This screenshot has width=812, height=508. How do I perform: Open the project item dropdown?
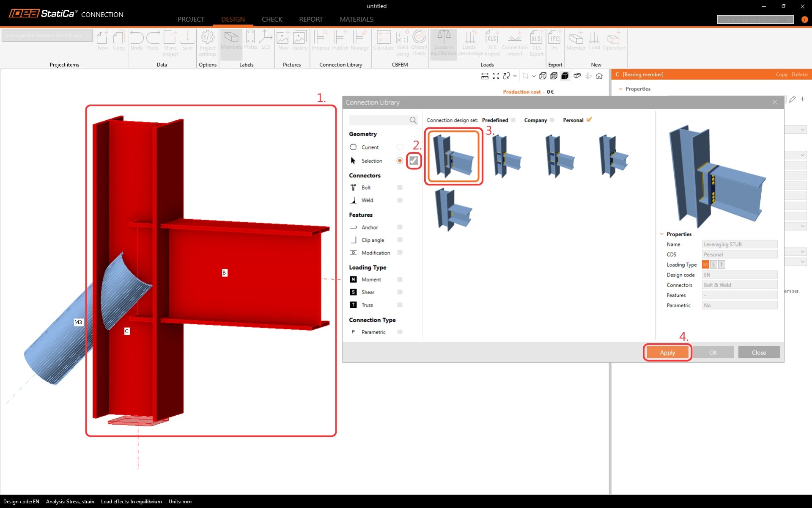click(88, 36)
